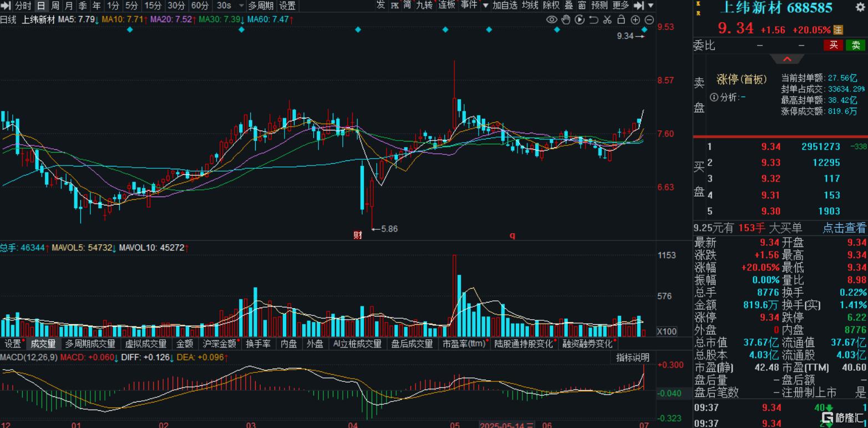Open the 30s interval dropdown arrow

241,6
